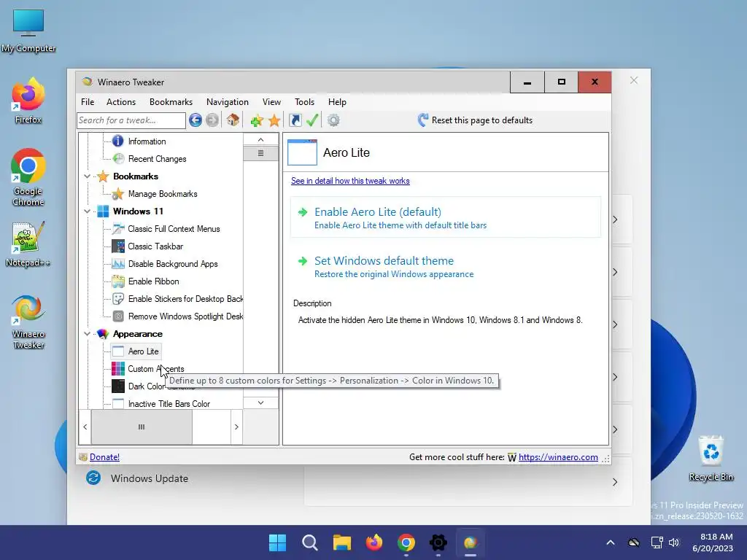The image size is (747, 560).
Task: Open the View menu
Action: click(x=271, y=102)
